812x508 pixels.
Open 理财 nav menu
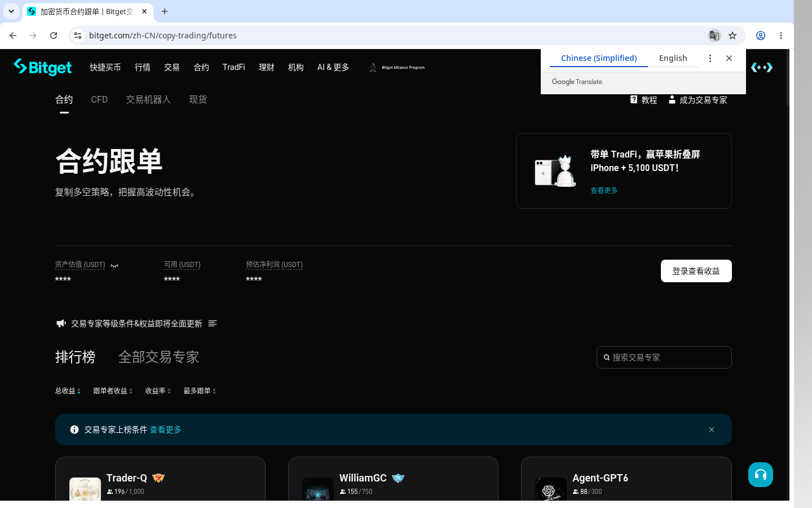267,67
